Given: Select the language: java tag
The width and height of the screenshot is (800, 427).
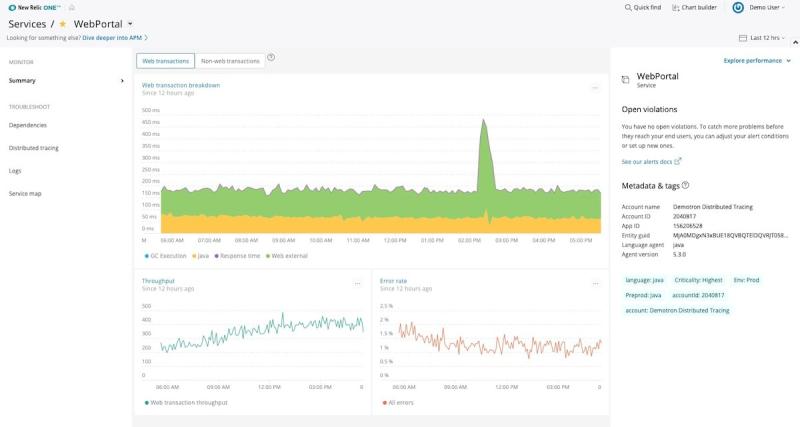Looking at the screenshot, I should click(644, 280).
